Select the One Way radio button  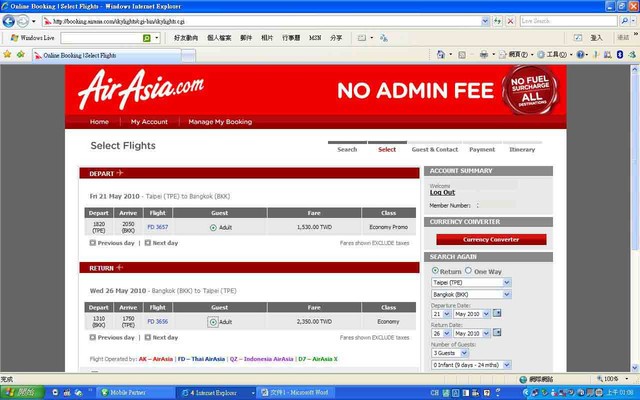pyautogui.click(x=468, y=271)
